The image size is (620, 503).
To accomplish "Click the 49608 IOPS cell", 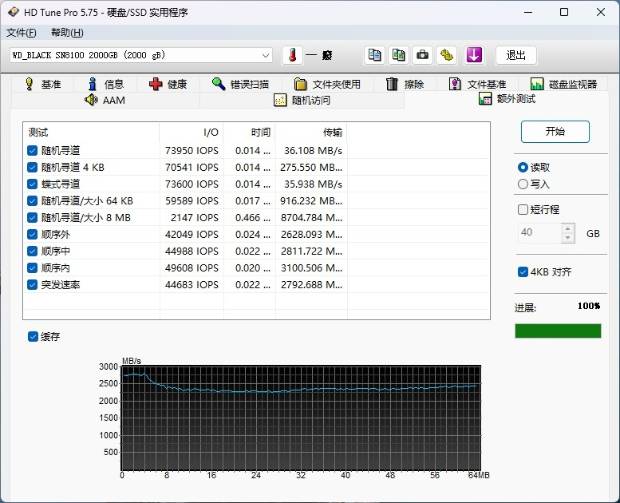I will 192,268.
